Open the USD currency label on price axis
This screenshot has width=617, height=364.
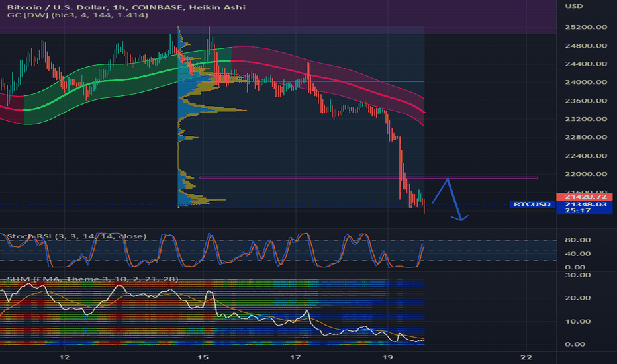pos(574,6)
